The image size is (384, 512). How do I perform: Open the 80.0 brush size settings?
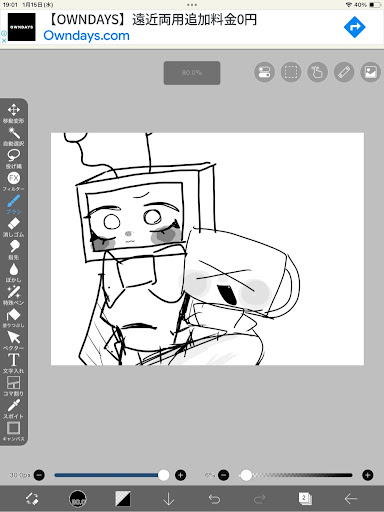point(78,499)
